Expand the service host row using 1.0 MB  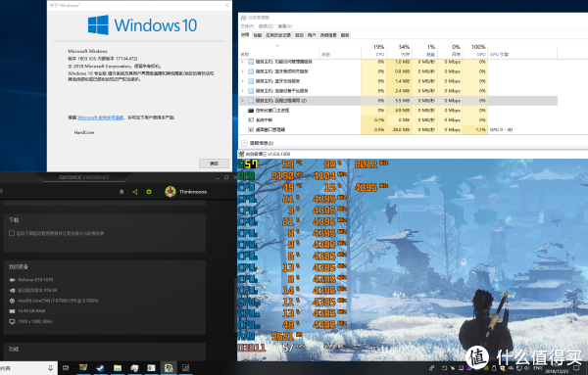pyautogui.click(x=243, y=62)
